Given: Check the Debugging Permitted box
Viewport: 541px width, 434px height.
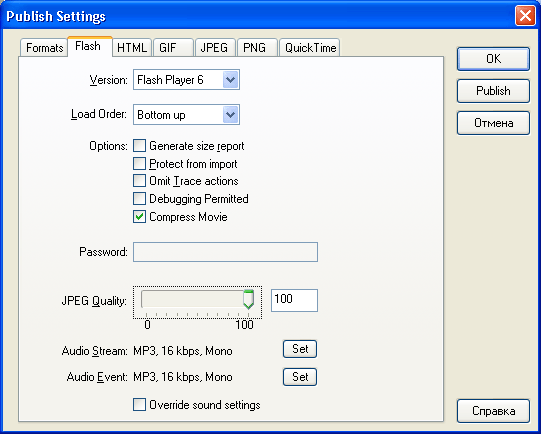Looking at the screenshot, I should 139,198.
